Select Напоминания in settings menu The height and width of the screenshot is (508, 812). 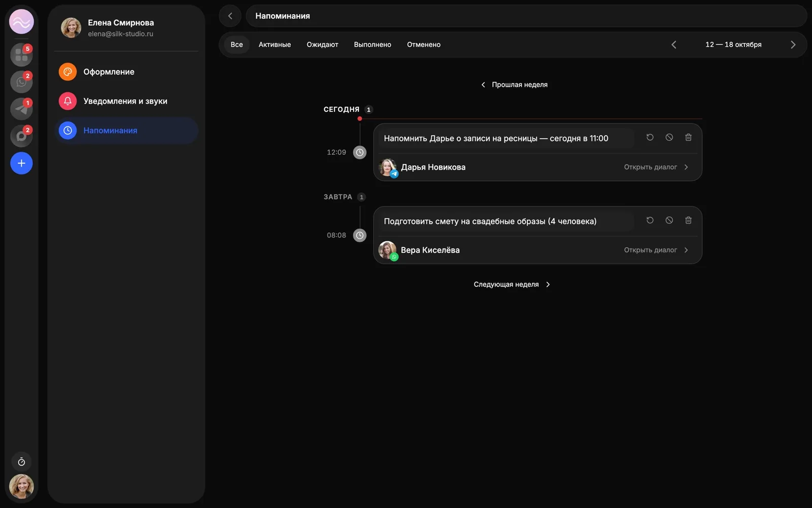[x=126, y=131]
